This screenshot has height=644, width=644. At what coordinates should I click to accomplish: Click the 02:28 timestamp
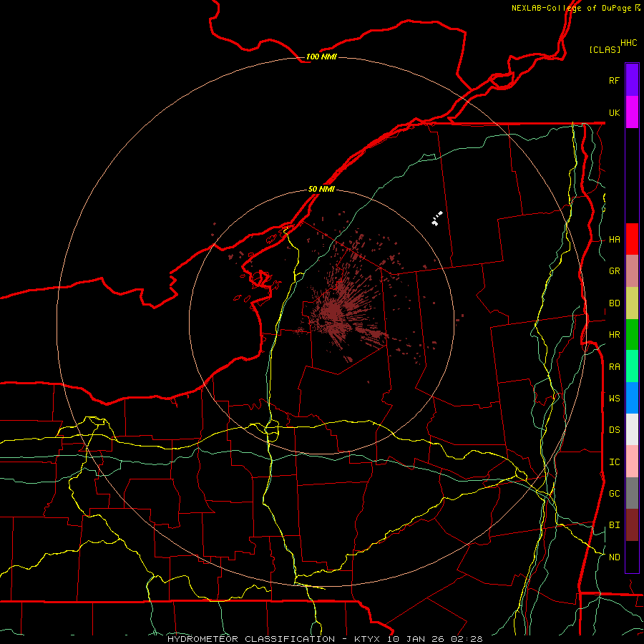(x=467, y=639)
